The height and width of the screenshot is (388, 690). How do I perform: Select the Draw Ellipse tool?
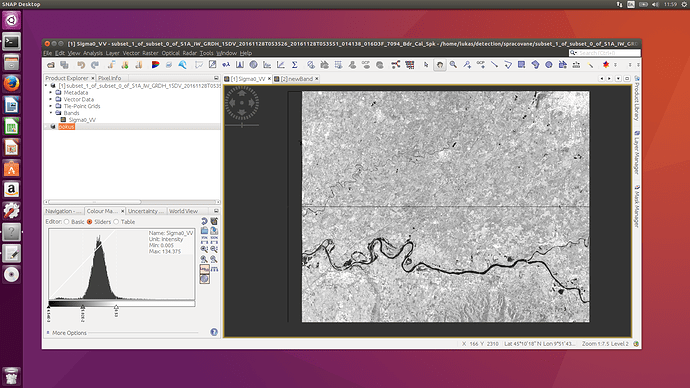549,65
